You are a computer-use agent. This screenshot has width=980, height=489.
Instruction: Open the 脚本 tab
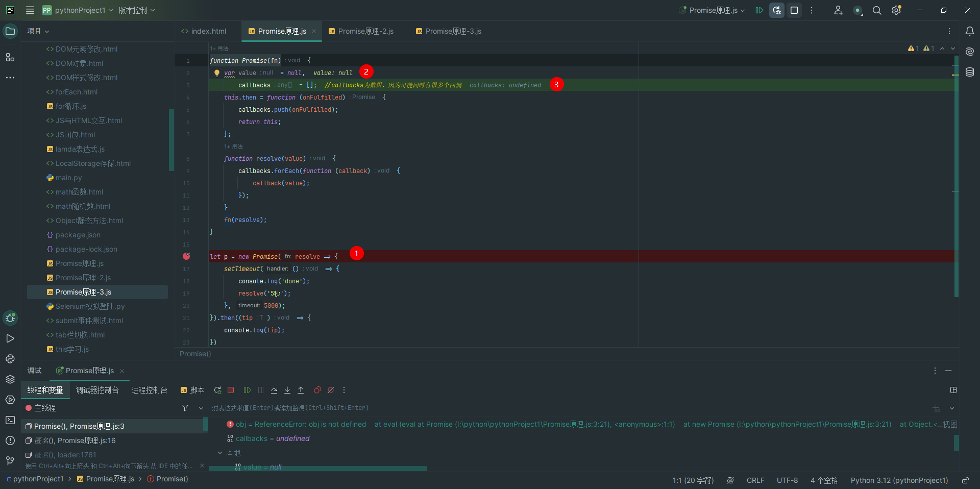pyautogui.click(x=192, y=390)
